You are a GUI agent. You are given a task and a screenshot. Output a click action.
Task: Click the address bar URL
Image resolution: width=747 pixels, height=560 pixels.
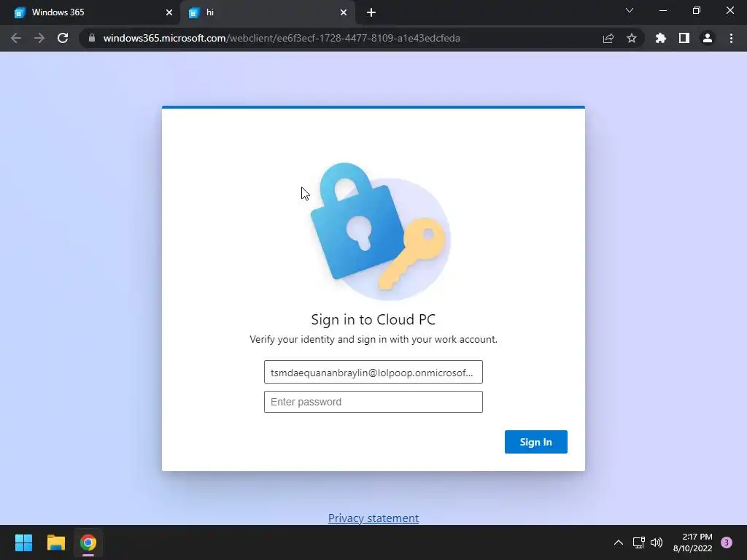coord(282,38)
